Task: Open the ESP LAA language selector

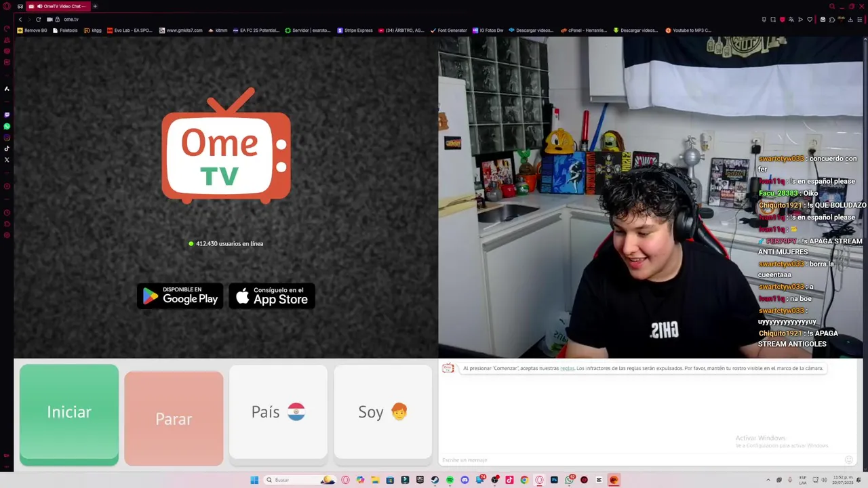Action: point(803,480)
